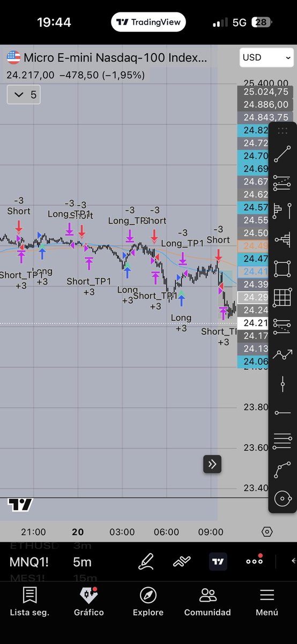Tap the 21:00 time axis label
Image resolution: width=297 pixels, height=644 pixels.
pos(33,532)
